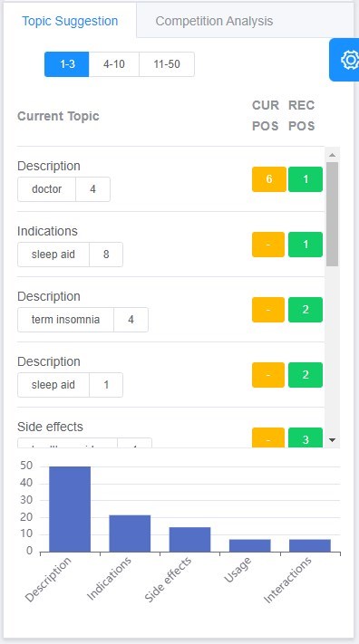Click the Usage bar in chart
The height and width of the screenshot is (644, 359).
point(250,545)
